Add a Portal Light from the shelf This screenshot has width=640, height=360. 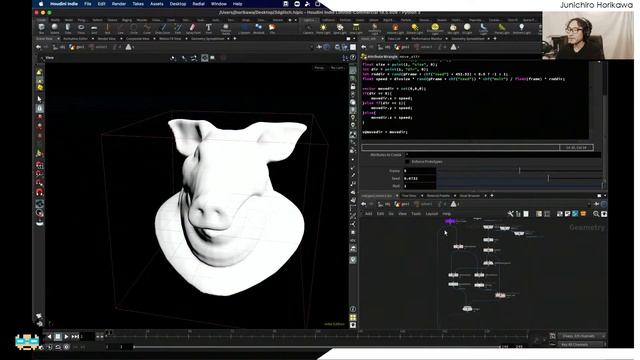pyautogui.click(x=502, y=28)
